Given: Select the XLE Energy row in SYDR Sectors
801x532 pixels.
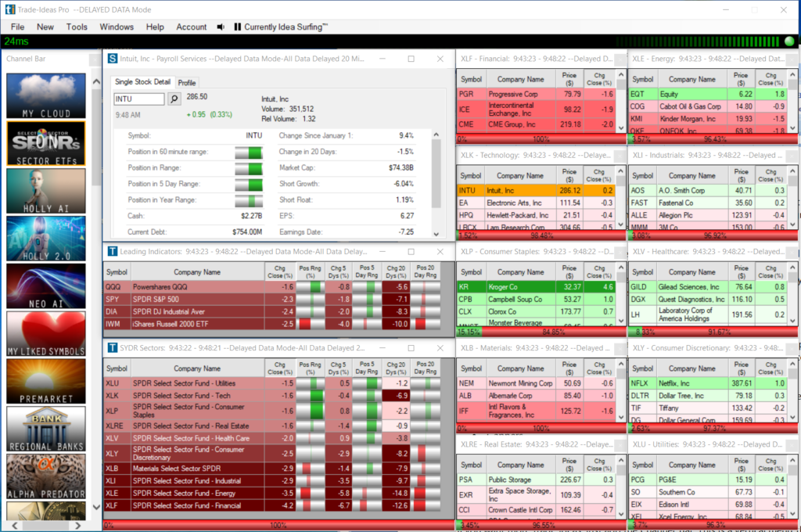Looking at the screenshot, I should click(272, 493).
